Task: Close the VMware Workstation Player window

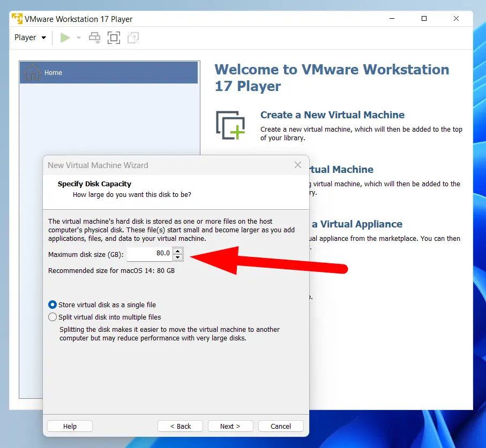Action: click(456, 19)
